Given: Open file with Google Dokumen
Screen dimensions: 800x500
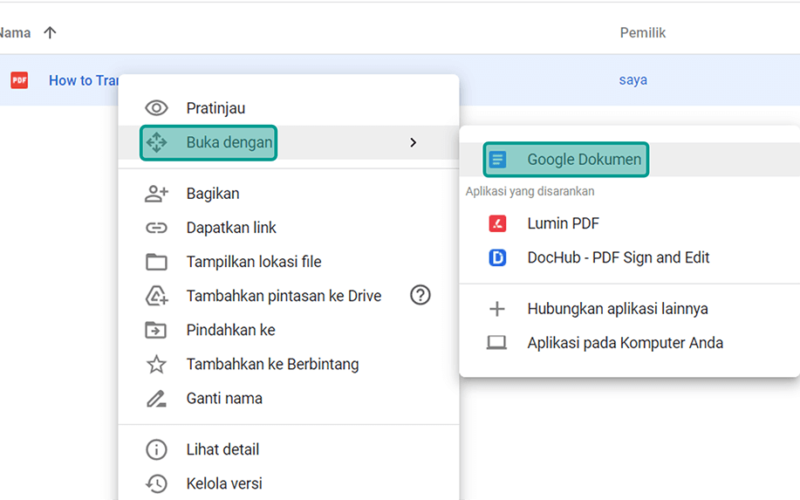Looking at the screenshot, I should [x=630, y=160].
